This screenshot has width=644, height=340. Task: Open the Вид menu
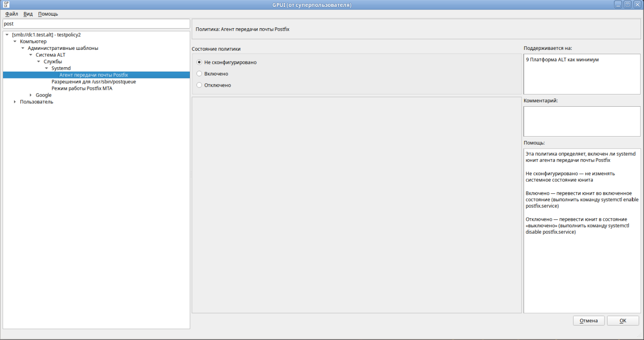[28, 14]
